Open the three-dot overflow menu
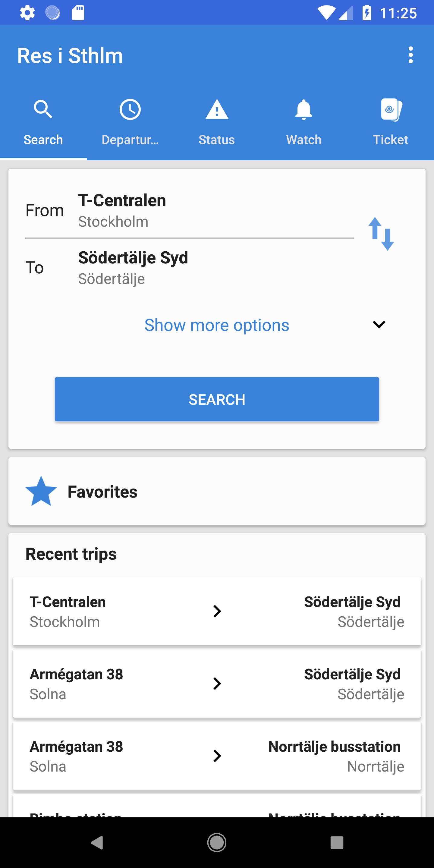 click(x=410, y=55)
